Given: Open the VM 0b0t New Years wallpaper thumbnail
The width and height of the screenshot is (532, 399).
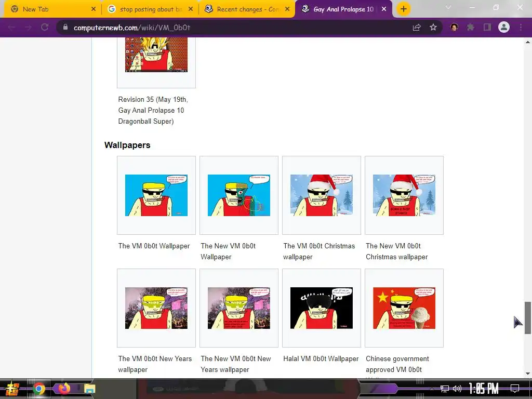Looking at the screenshot, I should point(156,308).
